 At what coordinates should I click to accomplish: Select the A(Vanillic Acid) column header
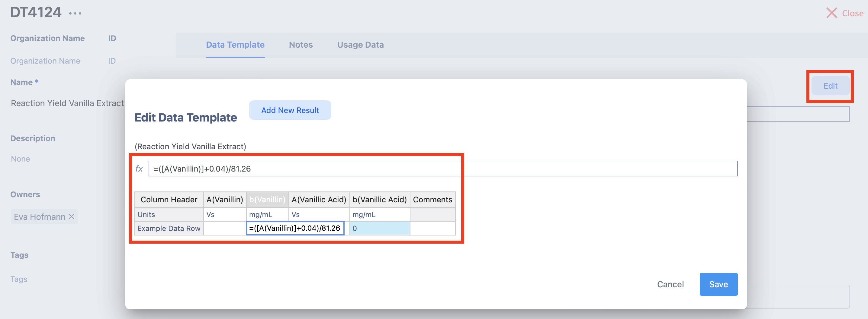(319, 200)
